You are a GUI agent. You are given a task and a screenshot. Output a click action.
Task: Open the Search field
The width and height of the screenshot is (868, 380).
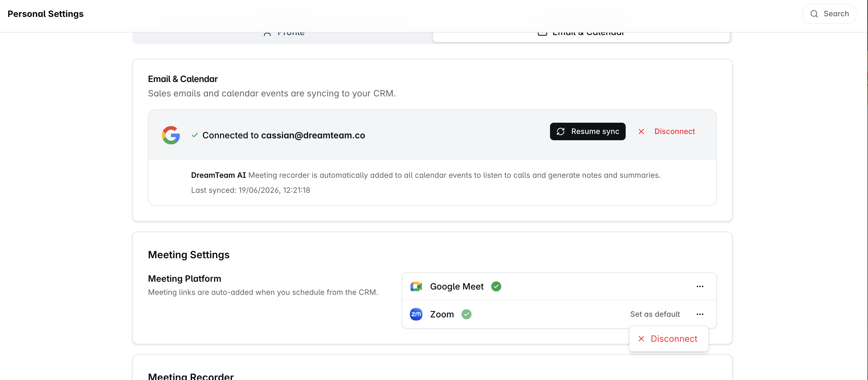click(829, 14)
